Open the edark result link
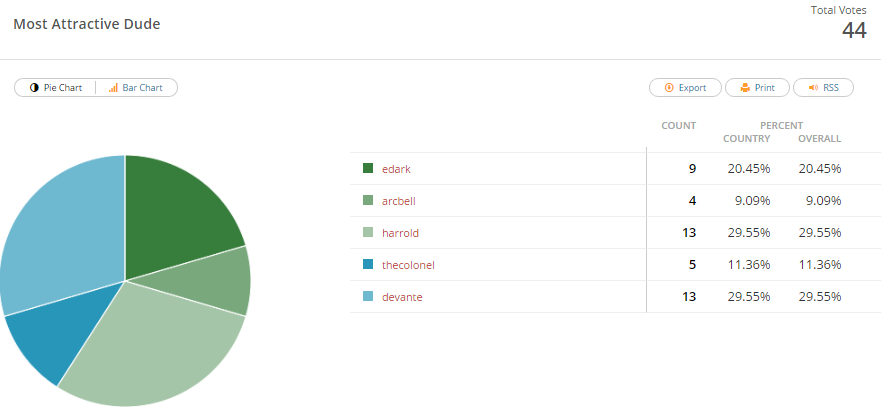889x414 pixels. pos(396,169)
